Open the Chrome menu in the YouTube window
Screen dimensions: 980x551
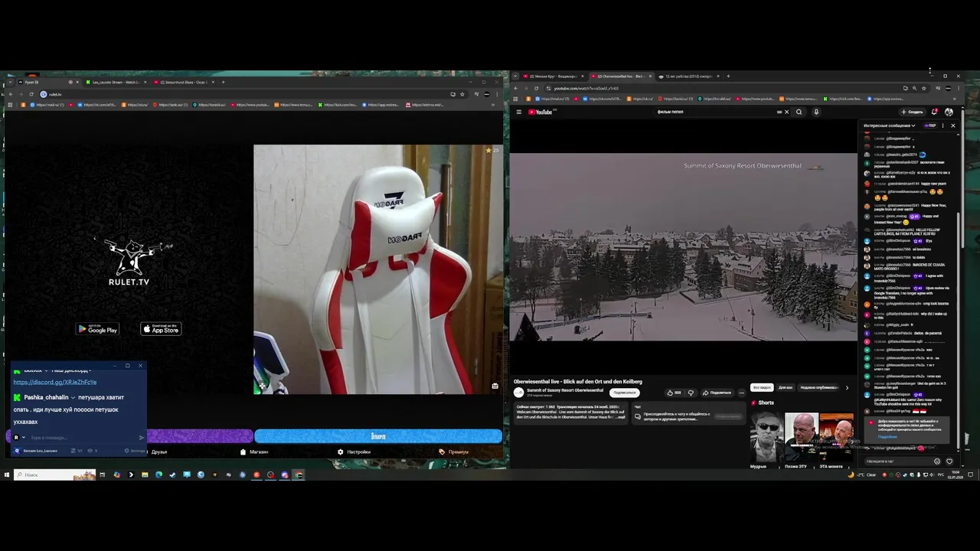[958, 88]
